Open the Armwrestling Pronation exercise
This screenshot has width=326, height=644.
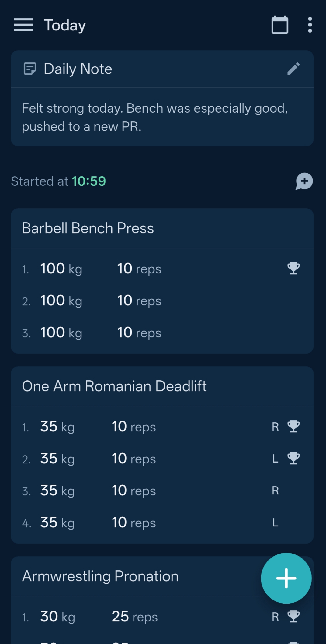click(x=100, y=576)
